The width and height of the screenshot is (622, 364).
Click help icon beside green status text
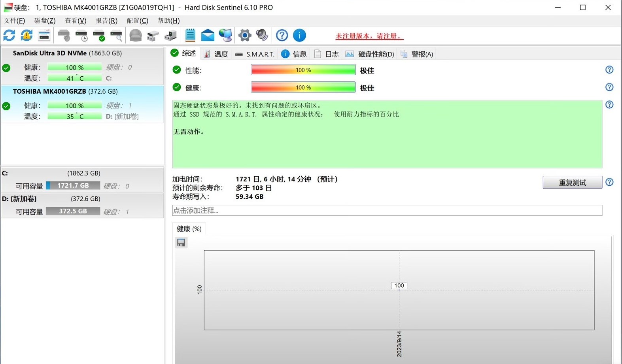609,104
